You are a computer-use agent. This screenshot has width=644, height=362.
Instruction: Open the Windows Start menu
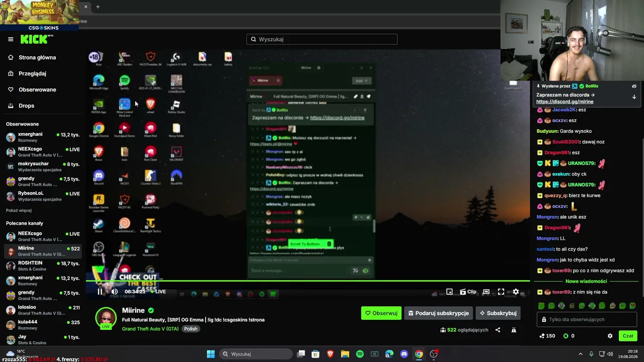click(x=211, y=354)
